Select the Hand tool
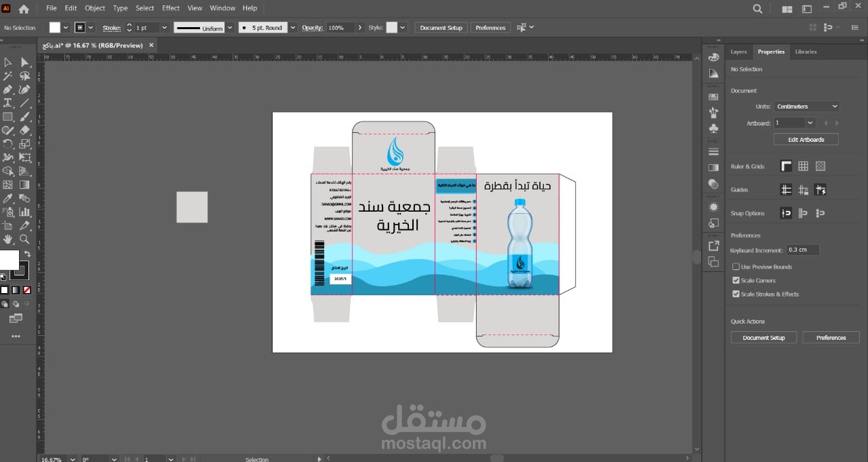The width and height of the screenshot is (868, 462). [x=8, y=239]
